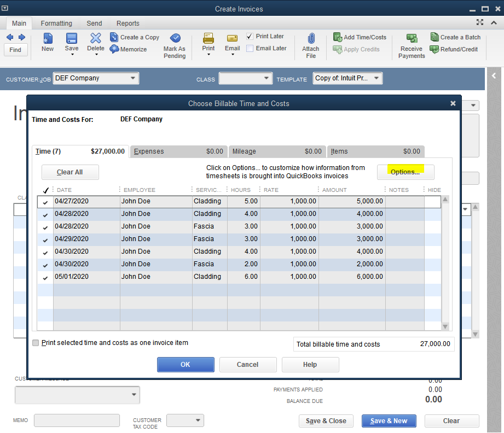
Task: Click the Attach File paperclip icon
Action: [311, 38]
